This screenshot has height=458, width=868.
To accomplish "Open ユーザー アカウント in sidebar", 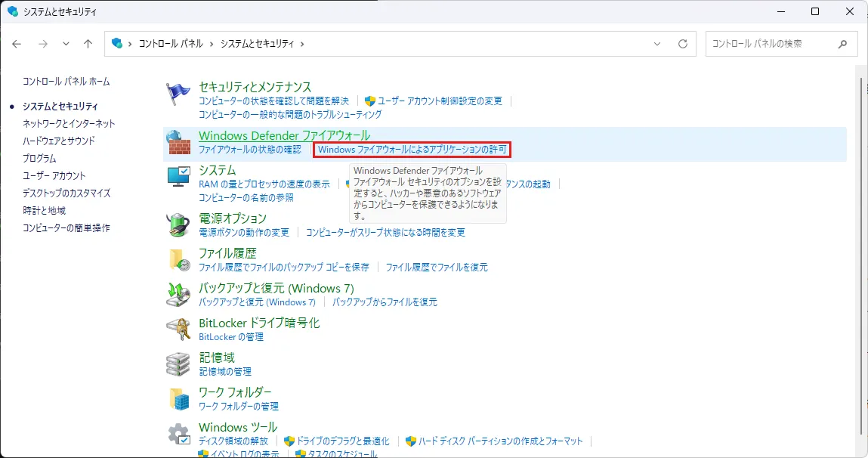I will pos(54,175).
